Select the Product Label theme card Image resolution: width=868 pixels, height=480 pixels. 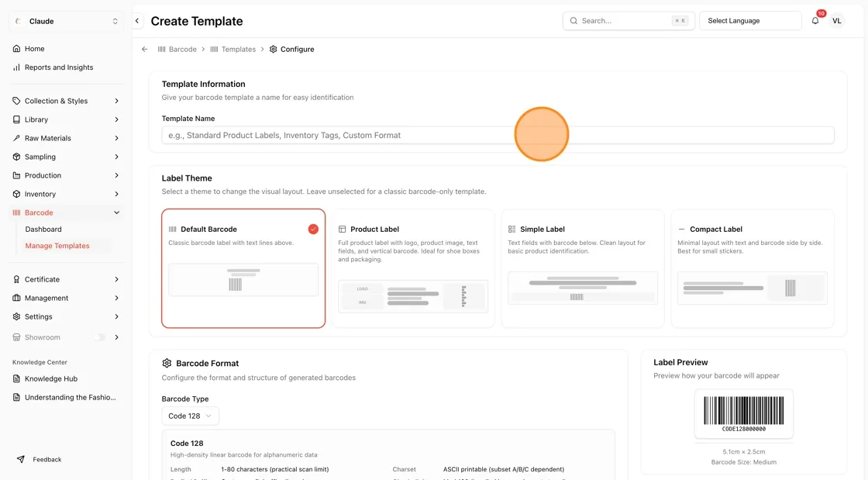(413, 268)
